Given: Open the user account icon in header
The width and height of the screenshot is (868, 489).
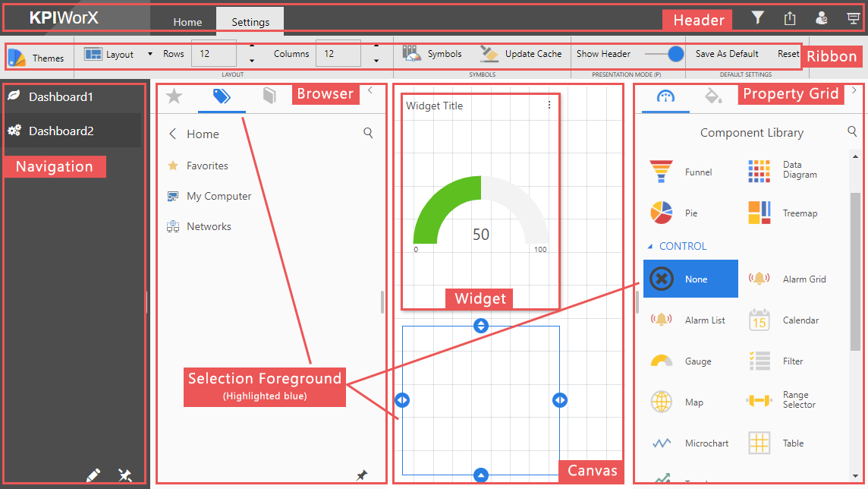Looking at the screenshot, I should click(822, 19).
